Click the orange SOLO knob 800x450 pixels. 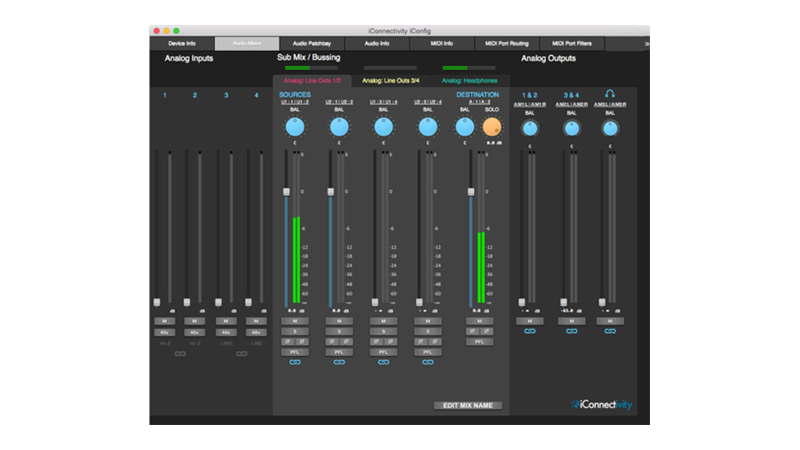pyautogui.click(x=492, y=127)
